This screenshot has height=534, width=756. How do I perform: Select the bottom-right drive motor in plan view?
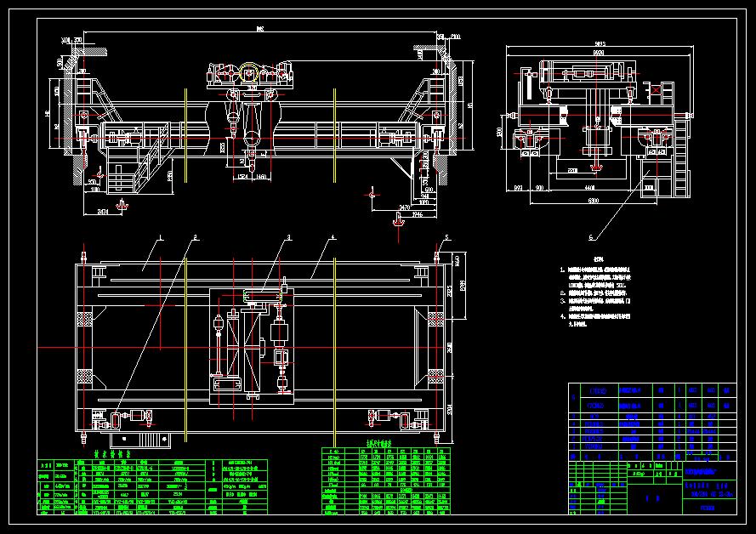[x=394, y=417]
